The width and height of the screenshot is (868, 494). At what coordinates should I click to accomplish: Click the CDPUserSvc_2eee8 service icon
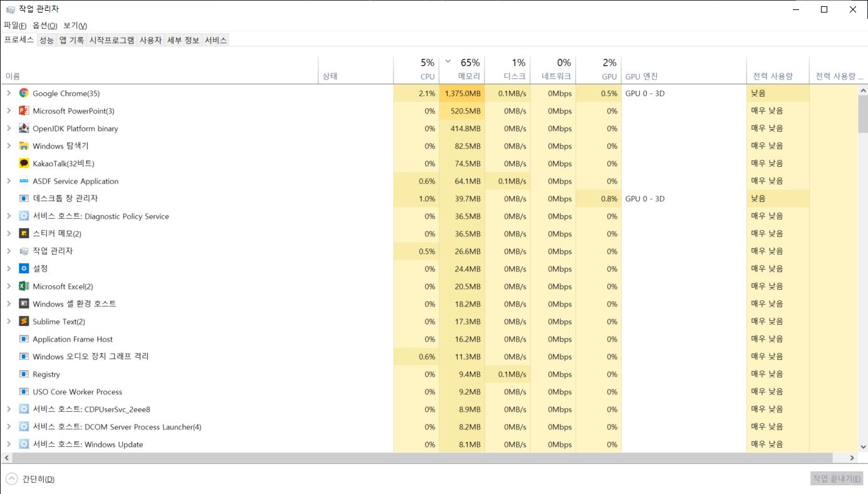click(x=24, y=409)
